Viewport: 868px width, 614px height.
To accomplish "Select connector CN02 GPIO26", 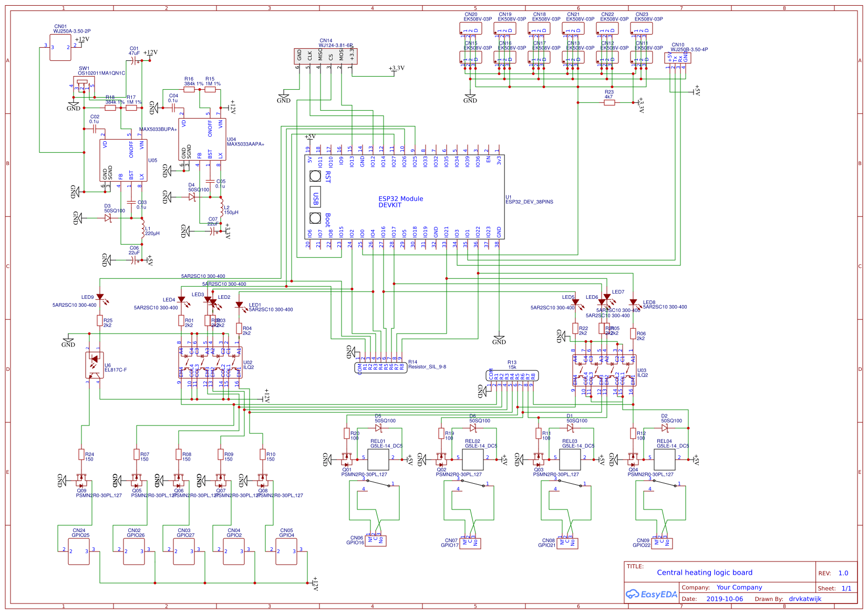I will [134, 551].
